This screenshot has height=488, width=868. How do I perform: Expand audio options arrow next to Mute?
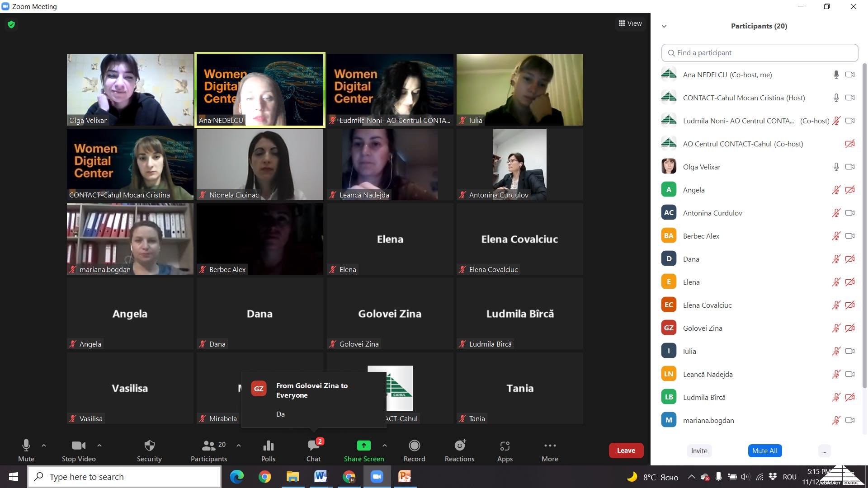point(44,446)
